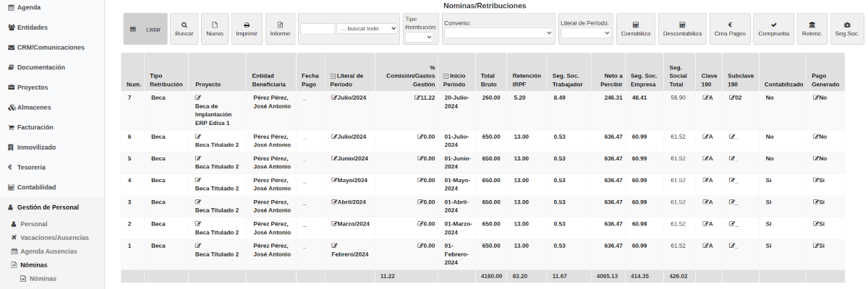This screenshot has width=868, height=289.
Task: Open the Vacaciones/Ausencias link
Action: tap(54, 238)
